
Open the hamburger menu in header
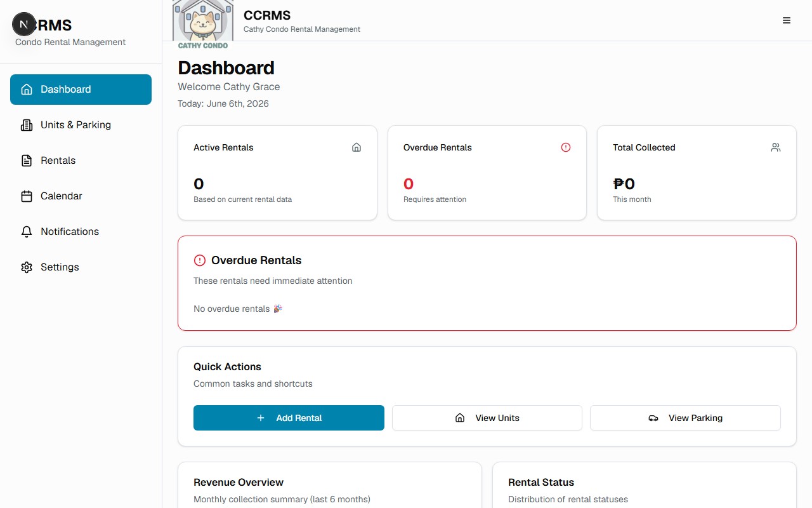click(x=787, y=20)
